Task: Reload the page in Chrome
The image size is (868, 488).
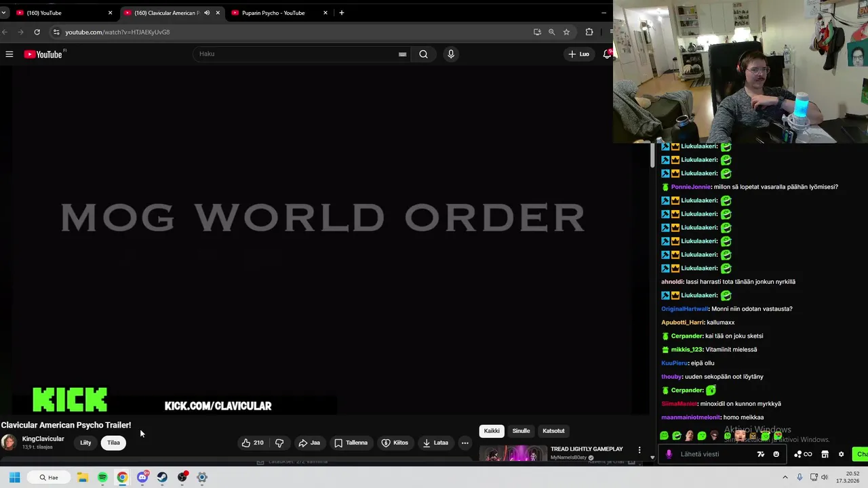Action: tap(37, 32)
